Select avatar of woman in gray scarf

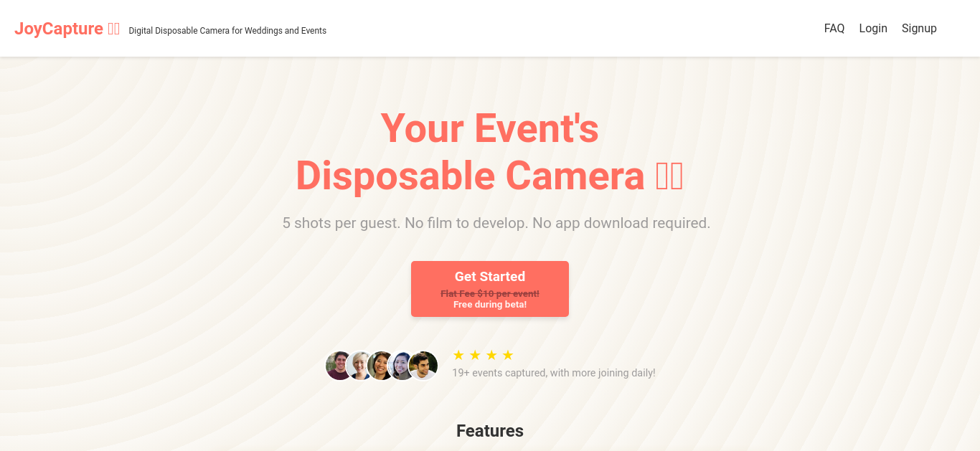click(x=402, y=366)
